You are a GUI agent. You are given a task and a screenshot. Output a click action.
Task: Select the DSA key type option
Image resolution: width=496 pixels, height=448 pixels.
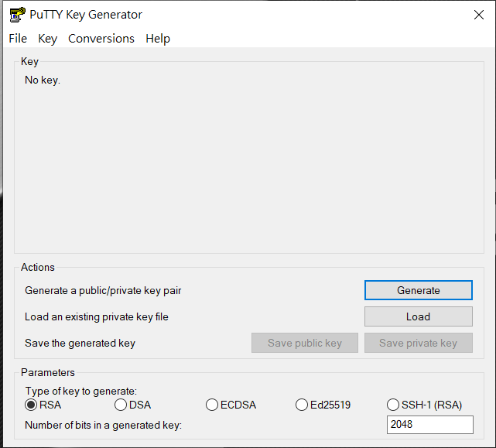(x=121, y=405)
